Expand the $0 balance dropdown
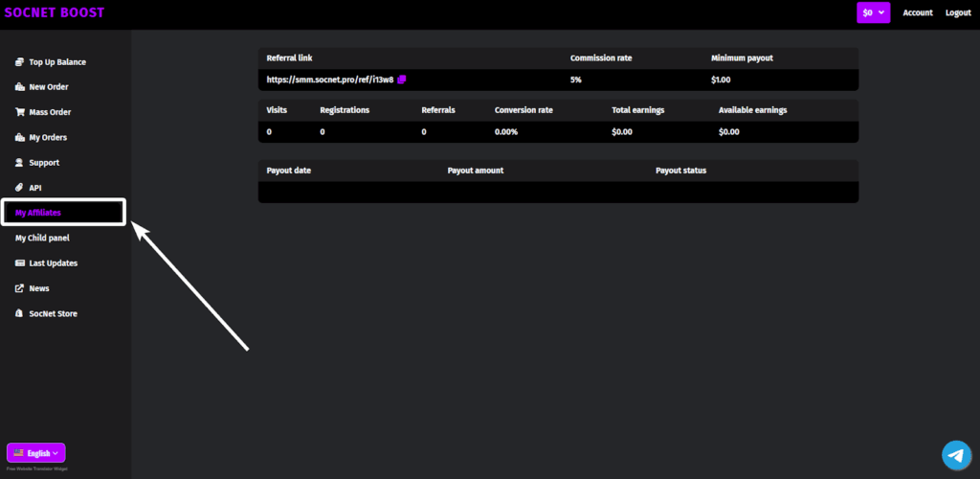Screen dimensions: 980x479 [873, 12]
